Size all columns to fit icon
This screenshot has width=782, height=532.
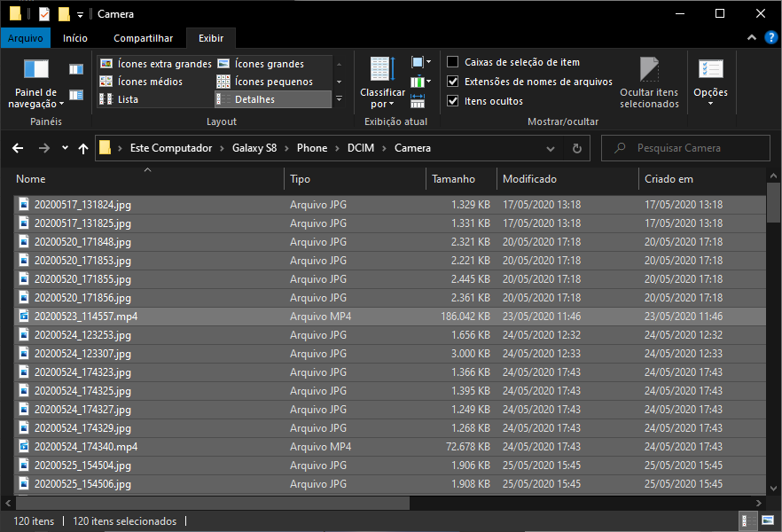[x=418, y=101]
